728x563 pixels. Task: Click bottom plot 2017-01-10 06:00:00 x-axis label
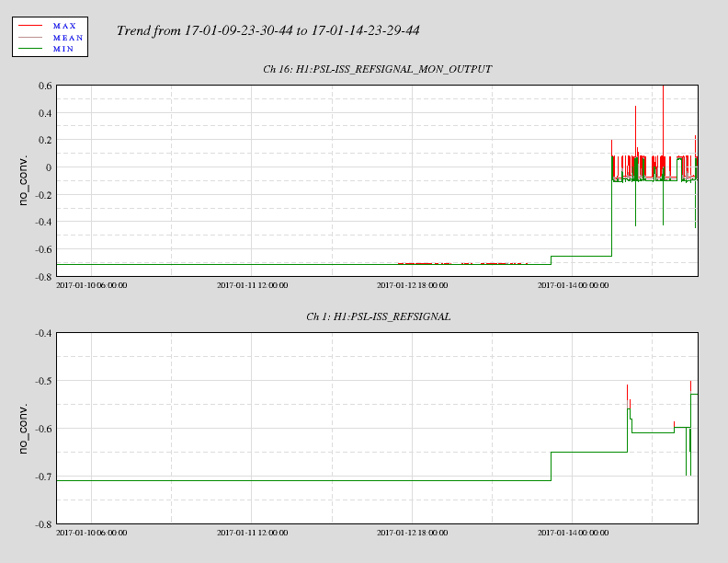[92, 533]
